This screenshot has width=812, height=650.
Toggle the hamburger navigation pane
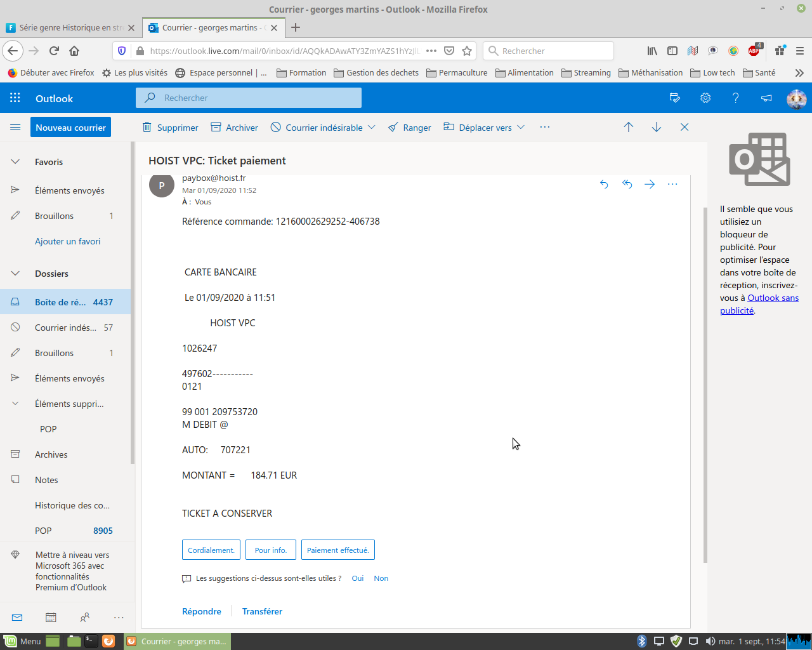(15, 127)
